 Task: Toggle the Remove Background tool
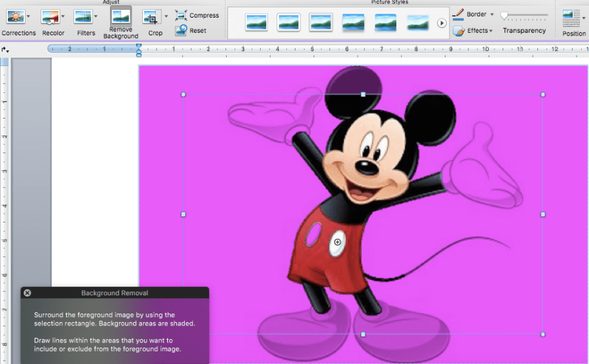[121, 18]
